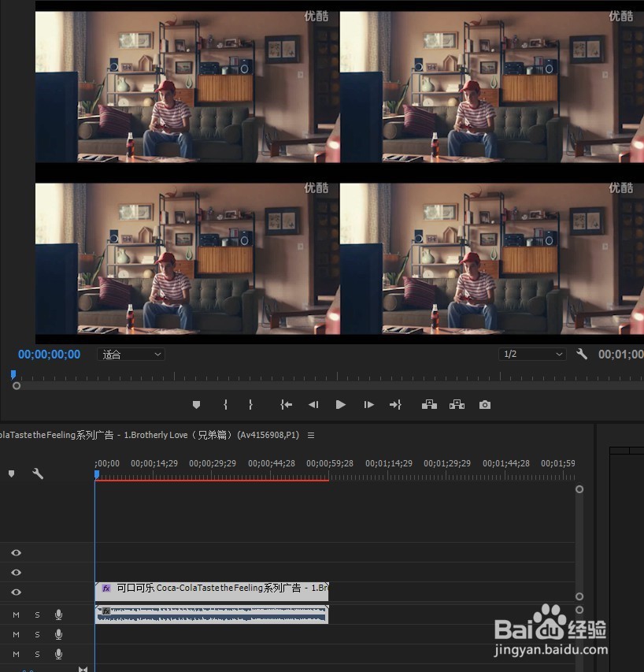Click timeline ruler at 00;00;29;29
This screenshot has width=644, height=672.
click(213, 463)
